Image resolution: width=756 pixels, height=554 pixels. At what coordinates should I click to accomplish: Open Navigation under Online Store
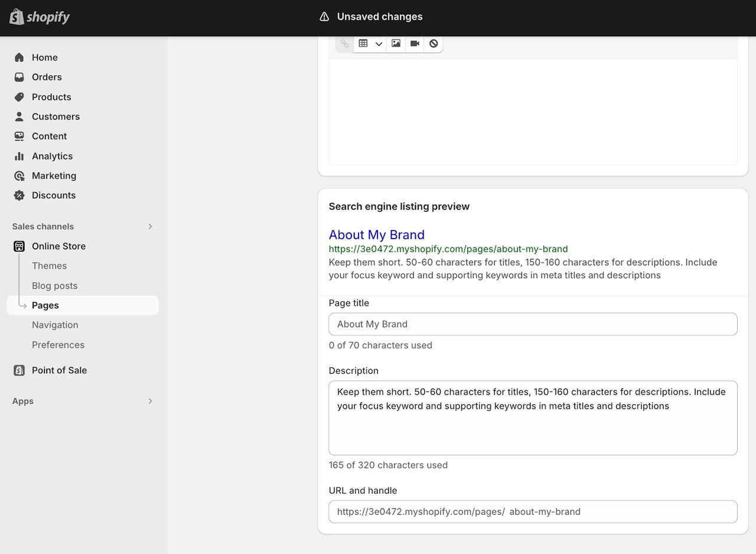(55, 325)
